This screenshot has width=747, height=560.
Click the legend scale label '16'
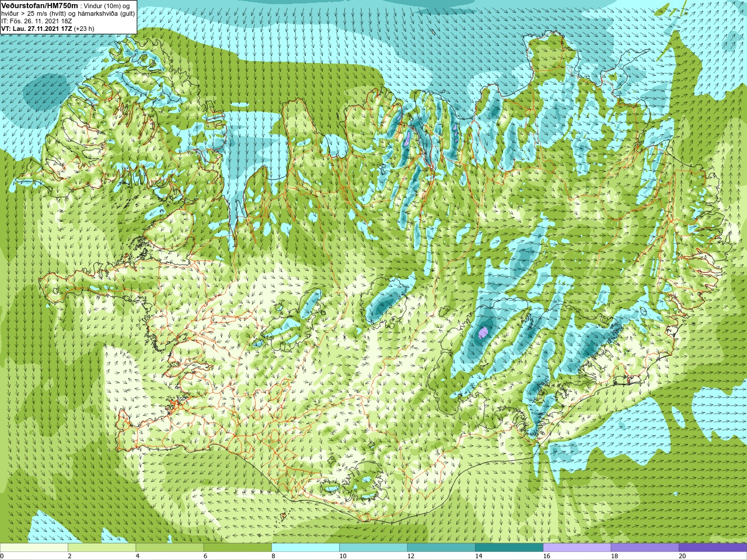click(x=546, y=556)
